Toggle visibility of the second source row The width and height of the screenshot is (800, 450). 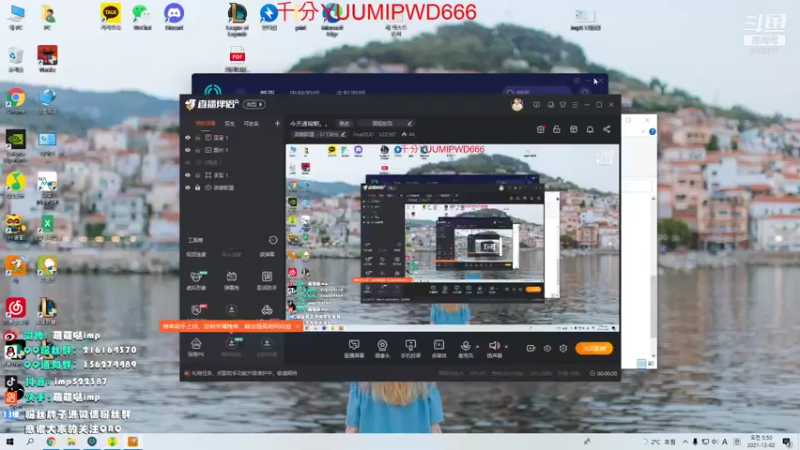[x=188, y=150]
